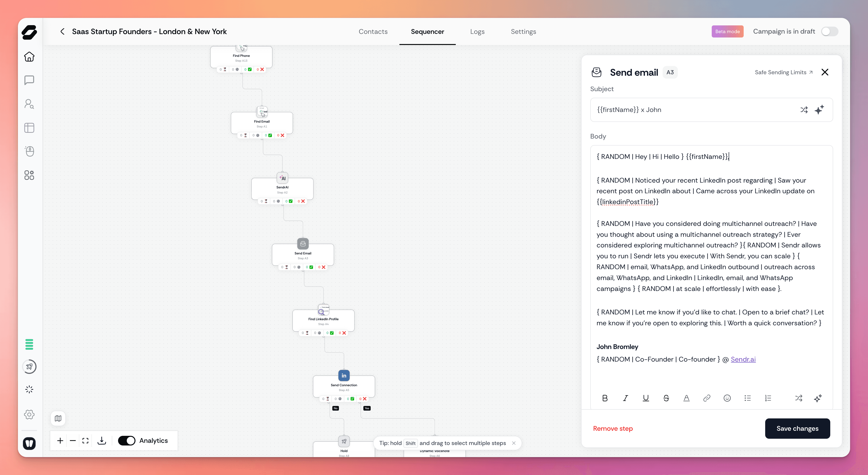Insert a link from the body toolbar
This screenshot has height=475, width=868.
(x=707, y=398)
